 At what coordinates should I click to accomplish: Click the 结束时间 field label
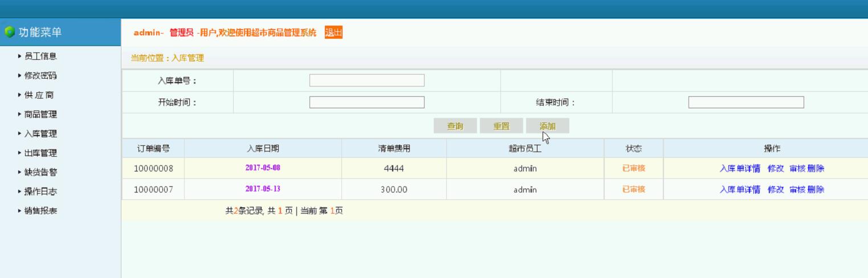click(556, 103)
